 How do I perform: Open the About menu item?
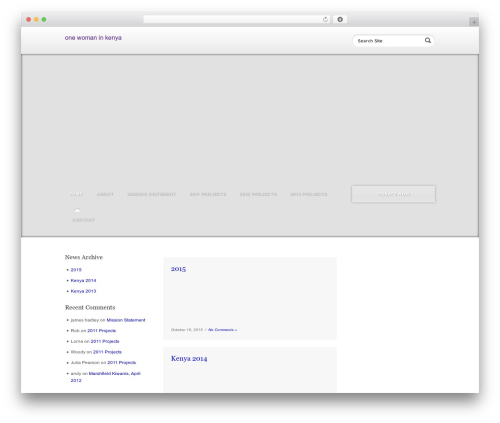tap(105, 194)
